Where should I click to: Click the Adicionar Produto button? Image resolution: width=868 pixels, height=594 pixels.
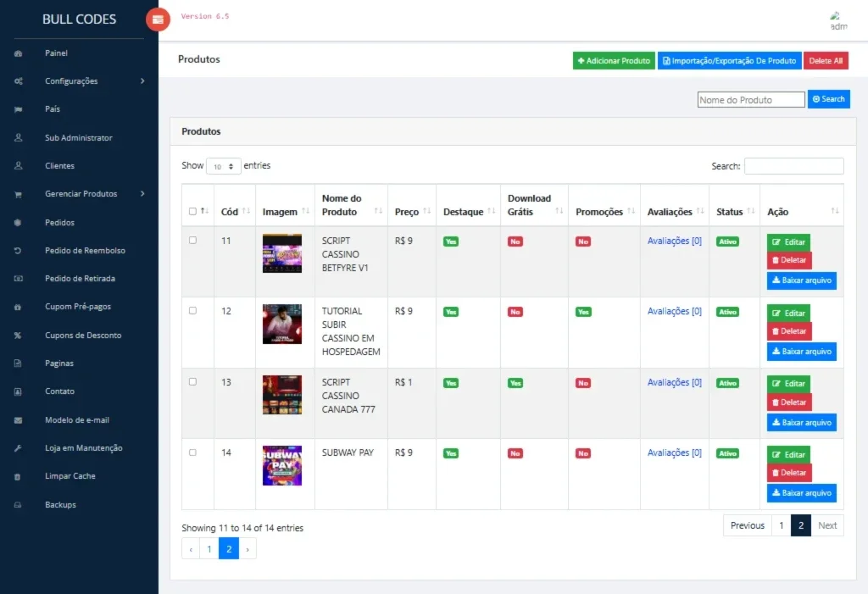tap(614, 61)
